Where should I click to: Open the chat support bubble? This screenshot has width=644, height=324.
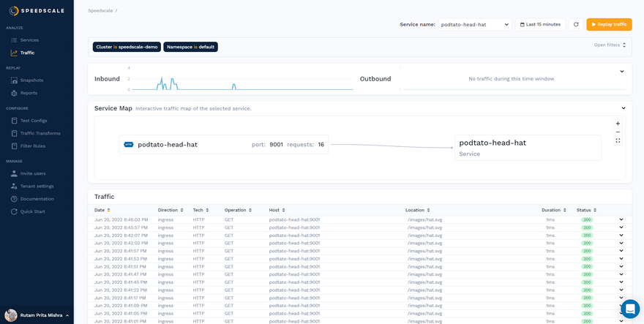[629, 309]
